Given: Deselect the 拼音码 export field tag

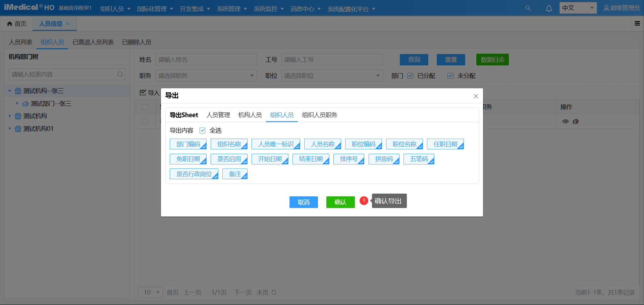Looking at the screenshot, I should [x=384, y=159].
